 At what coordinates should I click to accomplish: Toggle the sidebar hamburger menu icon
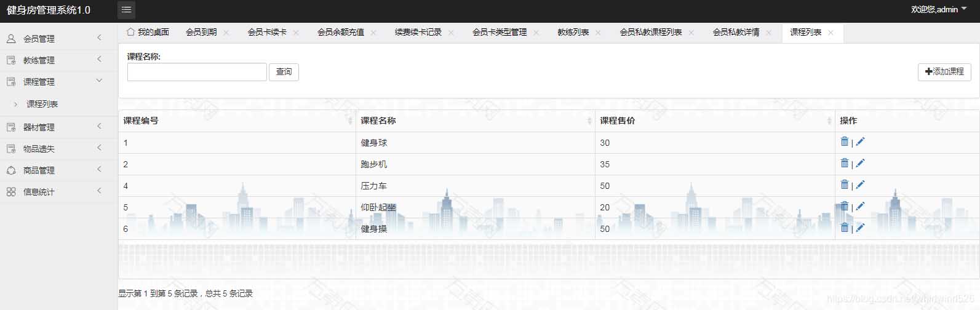126,9
